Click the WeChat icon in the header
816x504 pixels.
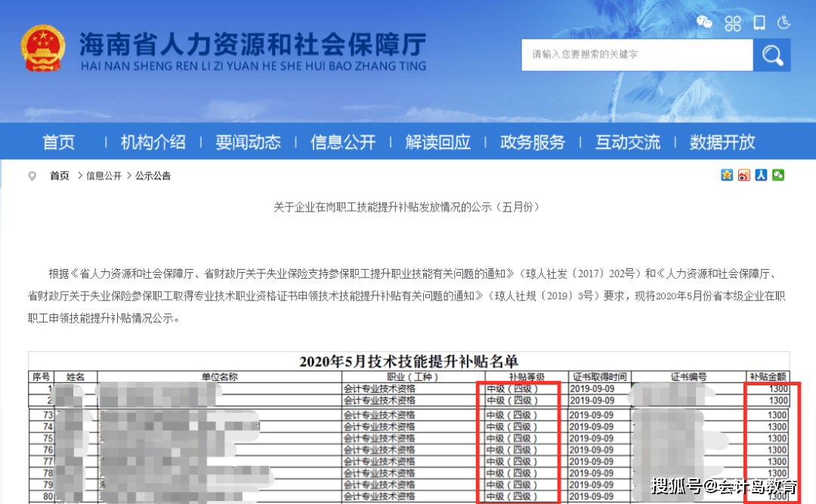(704, 23)
